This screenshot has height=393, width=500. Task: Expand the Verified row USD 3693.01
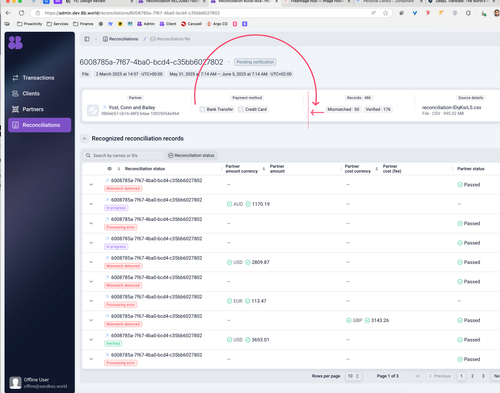coord(91,339)
